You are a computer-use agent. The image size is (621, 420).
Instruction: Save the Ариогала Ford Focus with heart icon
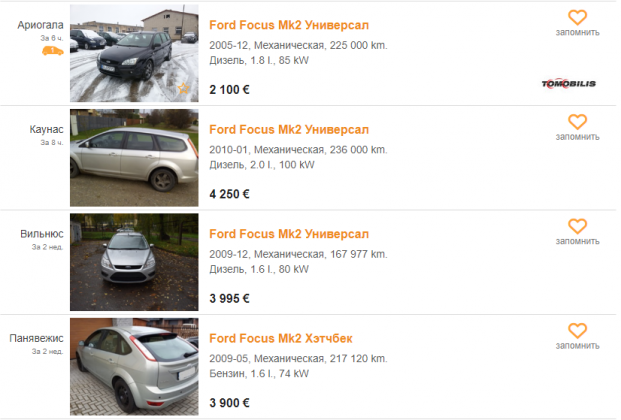(x=577, y=17)
